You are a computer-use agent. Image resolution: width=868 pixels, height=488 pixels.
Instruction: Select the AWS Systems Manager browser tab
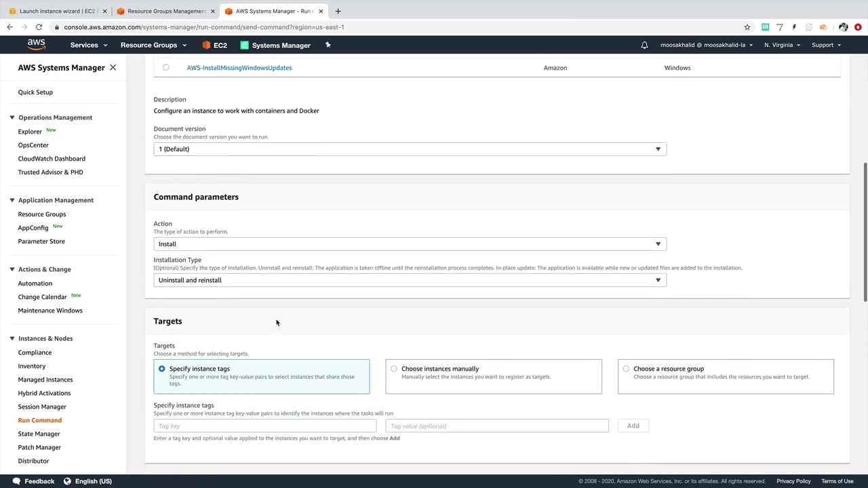pyautogui.click(x=274, y=11)
